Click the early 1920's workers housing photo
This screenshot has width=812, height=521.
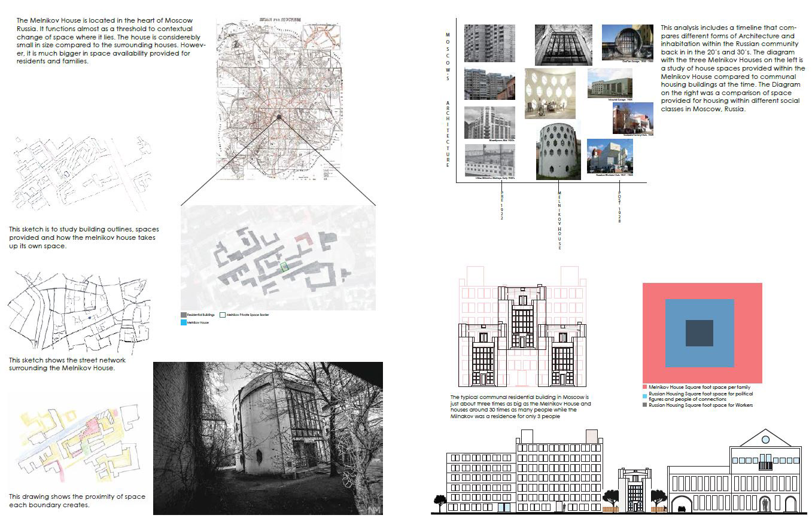489,161
